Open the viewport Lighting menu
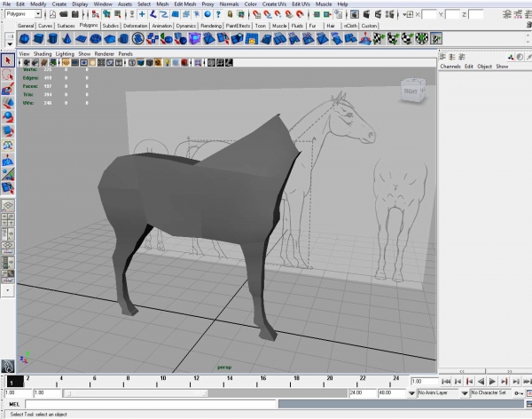 coord(65,53)
